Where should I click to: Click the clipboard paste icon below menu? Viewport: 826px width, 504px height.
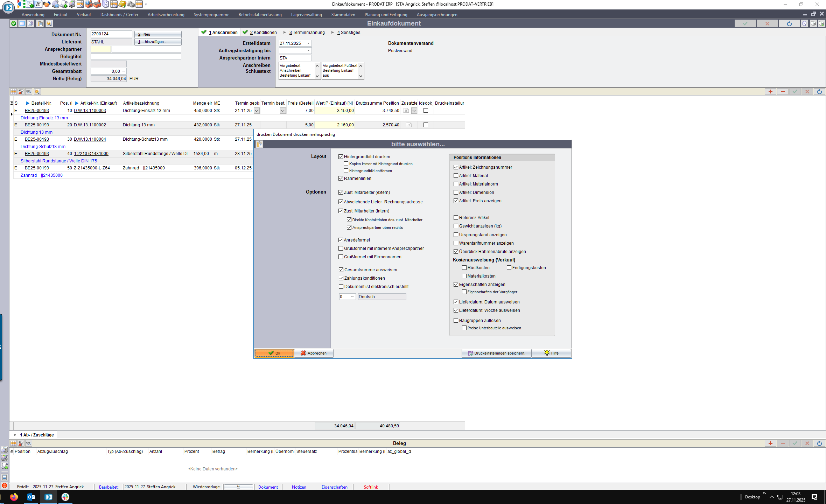click(x=40, y=23)
